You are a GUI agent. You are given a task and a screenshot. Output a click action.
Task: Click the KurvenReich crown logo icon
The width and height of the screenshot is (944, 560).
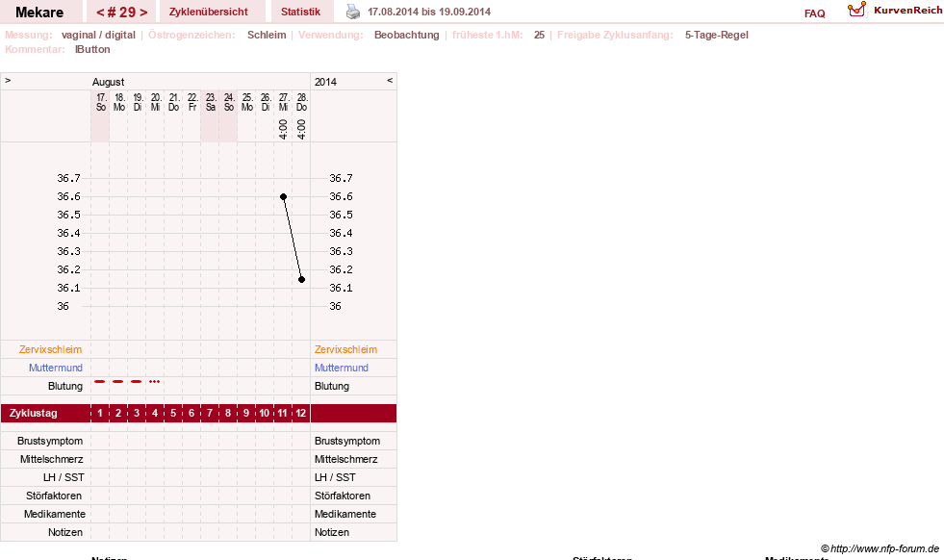coord(856,9)
